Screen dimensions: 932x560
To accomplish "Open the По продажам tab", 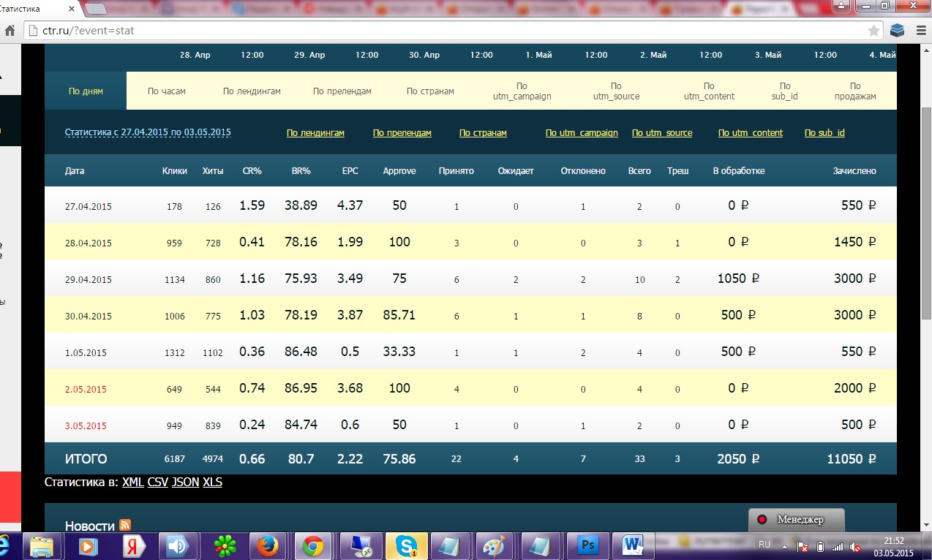I will (x=855, y=91).
